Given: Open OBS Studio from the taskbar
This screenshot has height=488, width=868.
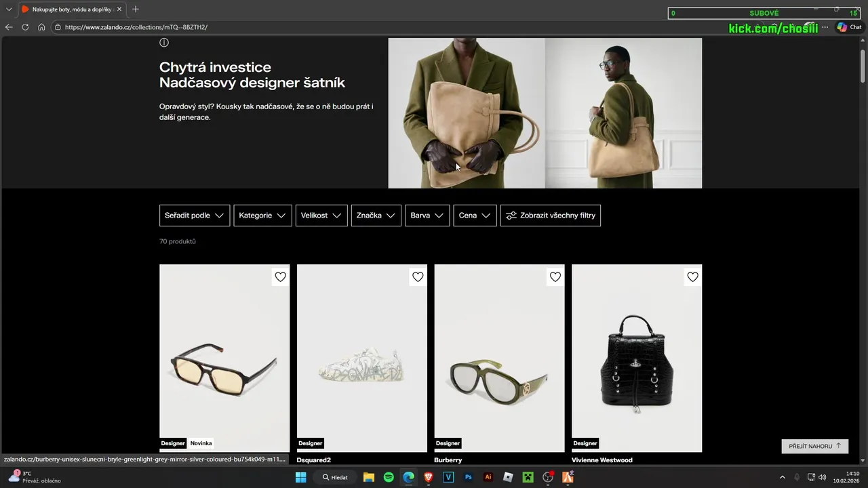Looking at the screenshot, I should coord(548,477).
